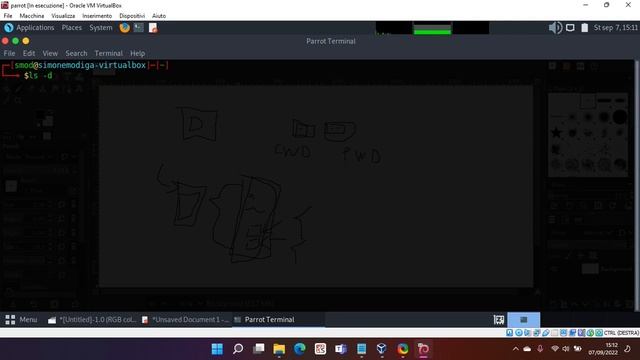640x360 pixels.
Task: Open VirtualBox Macchina menu
Action: [32, 16]
